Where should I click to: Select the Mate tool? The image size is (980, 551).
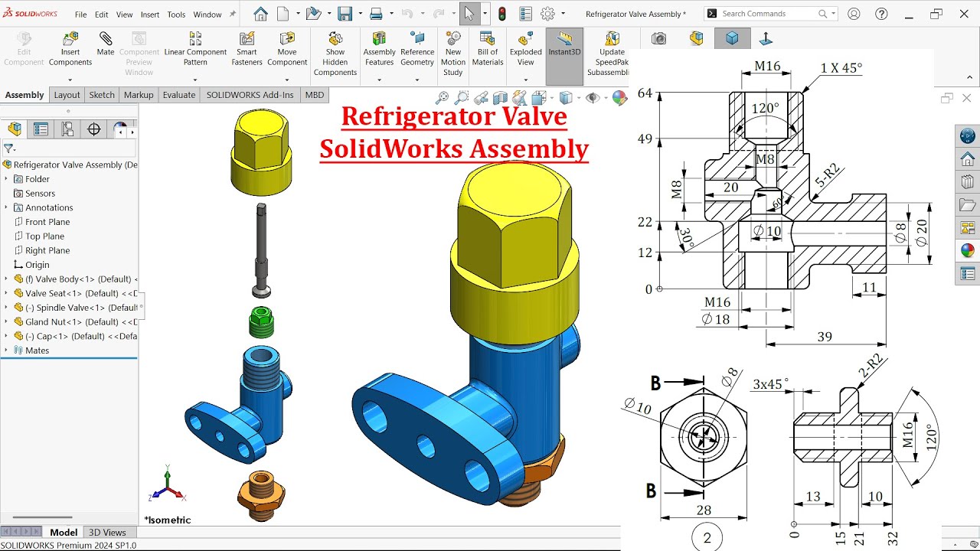(106, 44)
